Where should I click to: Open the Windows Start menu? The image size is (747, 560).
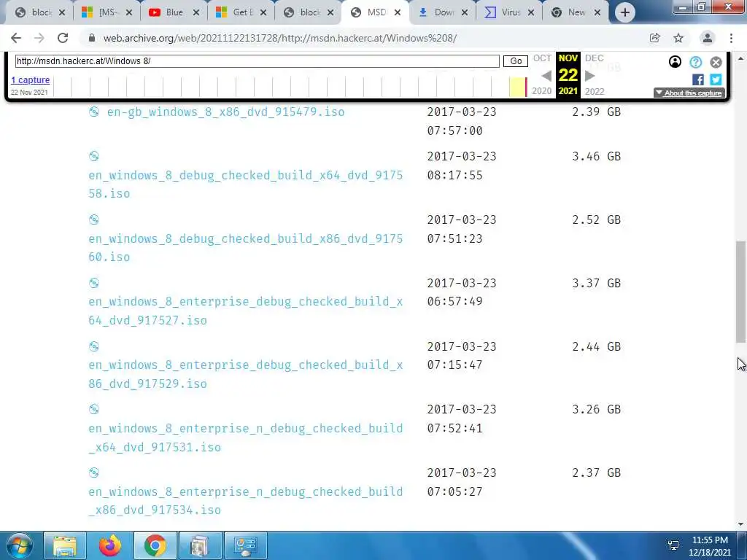point(19,545)
